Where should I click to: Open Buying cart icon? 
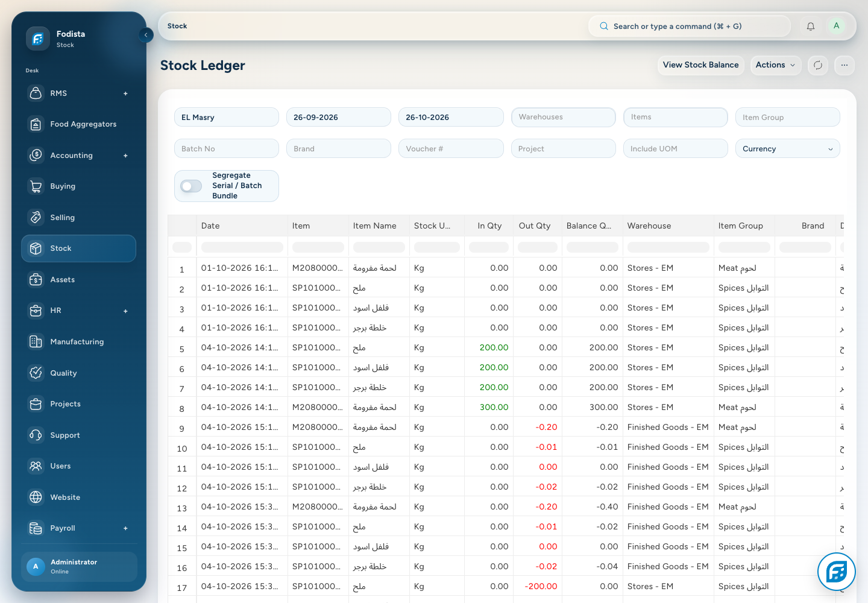(36, 186)
